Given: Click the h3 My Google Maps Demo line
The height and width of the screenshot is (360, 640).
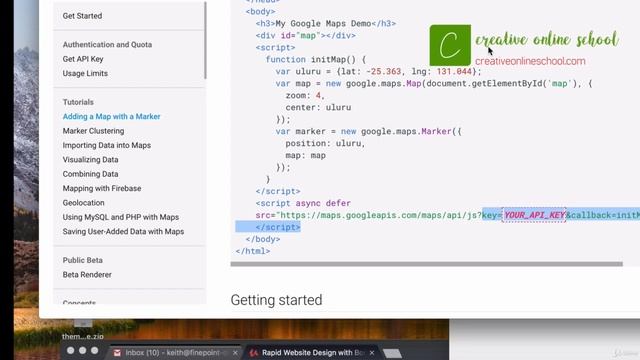Looking at the screenshot, I should pyautogui.click(x=326, y=24).
